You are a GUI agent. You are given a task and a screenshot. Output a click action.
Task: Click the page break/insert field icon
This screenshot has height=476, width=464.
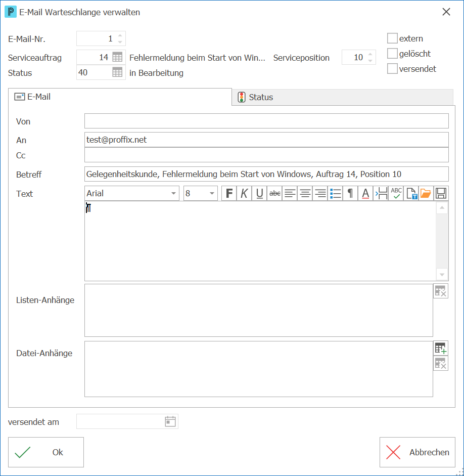tap(381, 193)
